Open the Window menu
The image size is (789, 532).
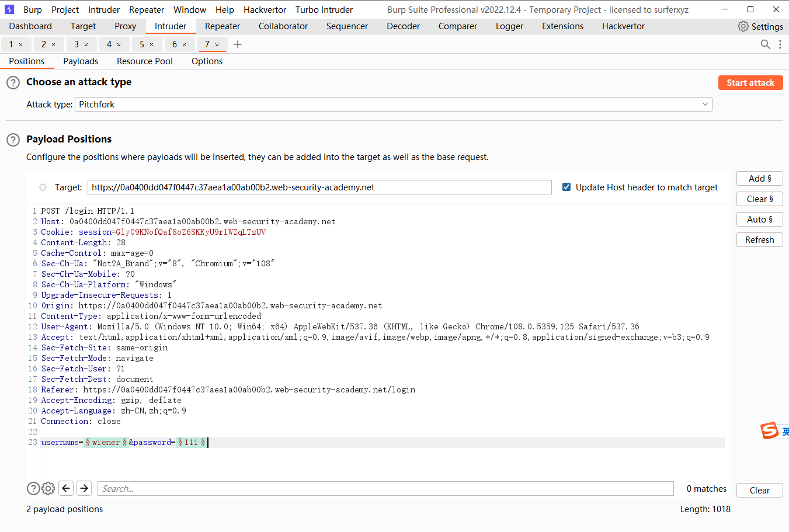click(x=190, y=10)
